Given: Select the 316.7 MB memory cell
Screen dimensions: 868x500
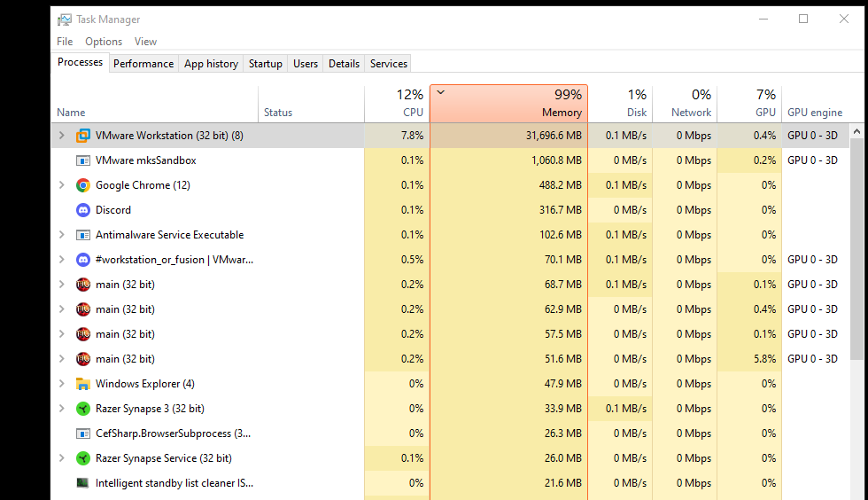Looking at the screenshot, I should click(x=508, y=210).
